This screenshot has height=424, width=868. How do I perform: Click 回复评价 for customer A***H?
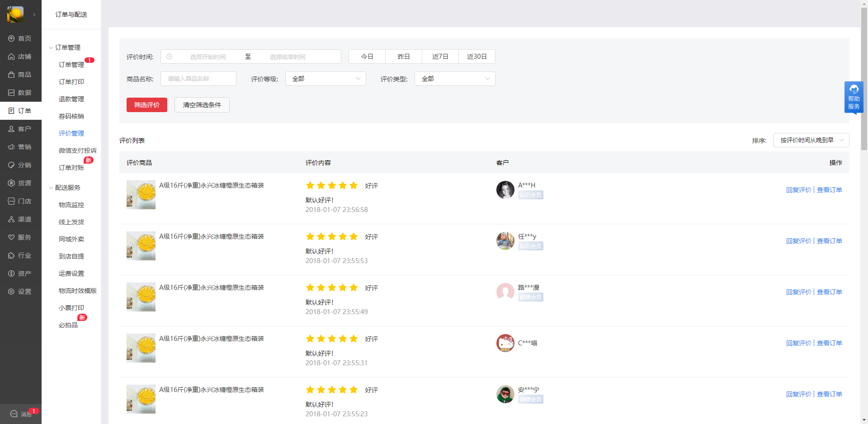pos(798,190)
